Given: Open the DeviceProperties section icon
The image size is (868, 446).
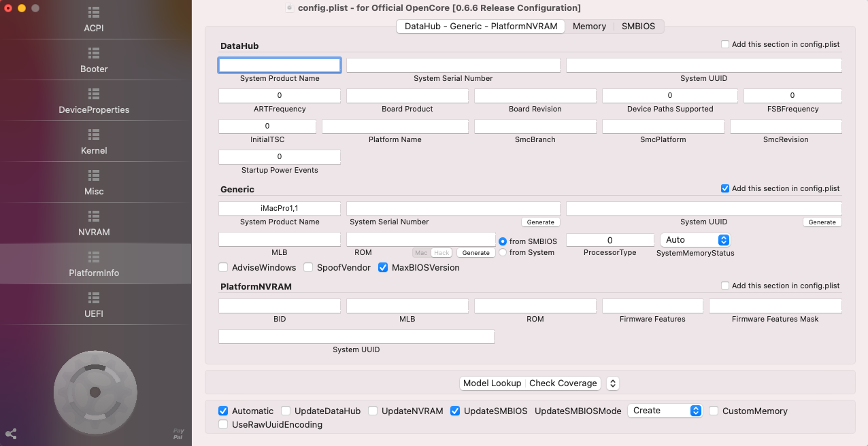Looking at the screenshot, I should pyautogui.click(x=94, y=93).
